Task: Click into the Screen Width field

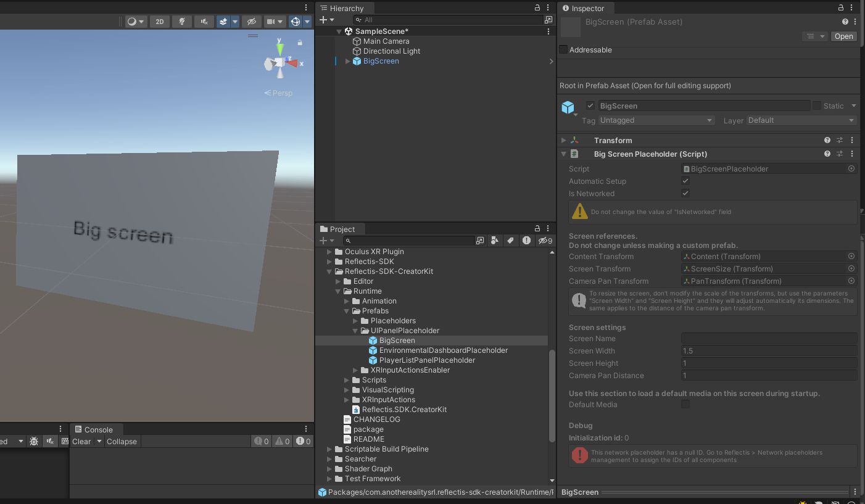Action: [768, 351]
